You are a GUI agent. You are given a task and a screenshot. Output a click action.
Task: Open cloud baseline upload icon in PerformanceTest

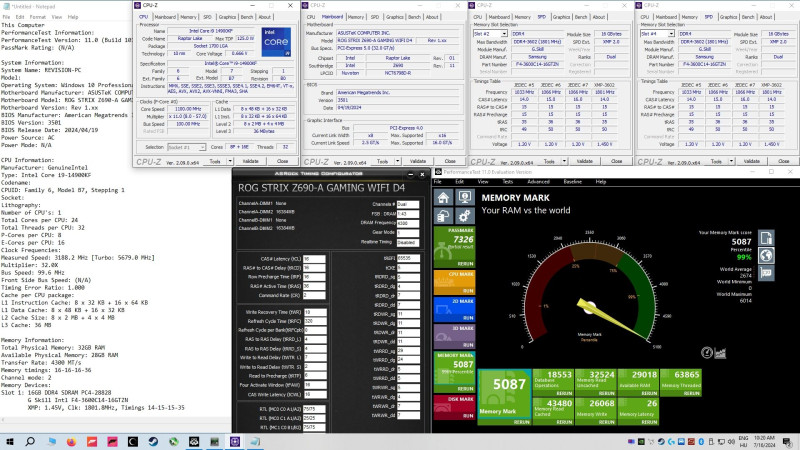coord(443,216)
